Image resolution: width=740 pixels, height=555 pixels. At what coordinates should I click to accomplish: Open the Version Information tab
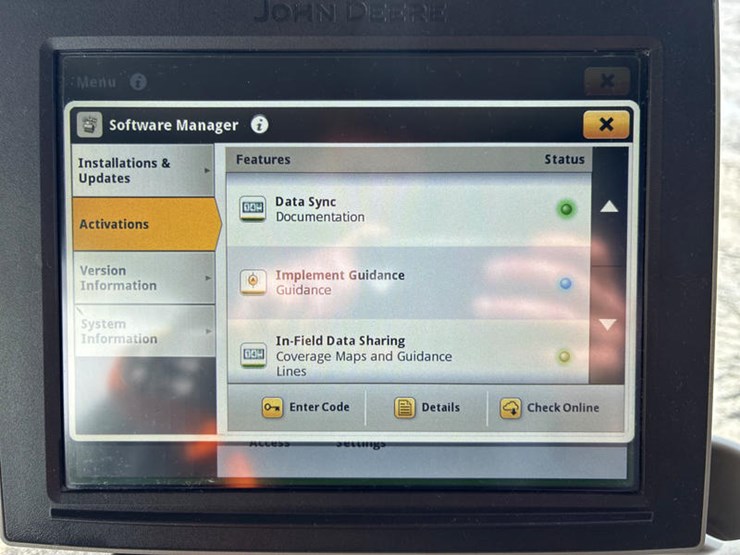(x=144, y=278)
